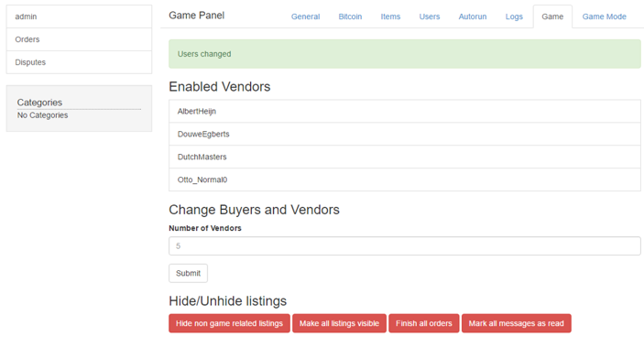Select the Autorun tab
This screenshot has width=644, height=337.
coord(473,16)
